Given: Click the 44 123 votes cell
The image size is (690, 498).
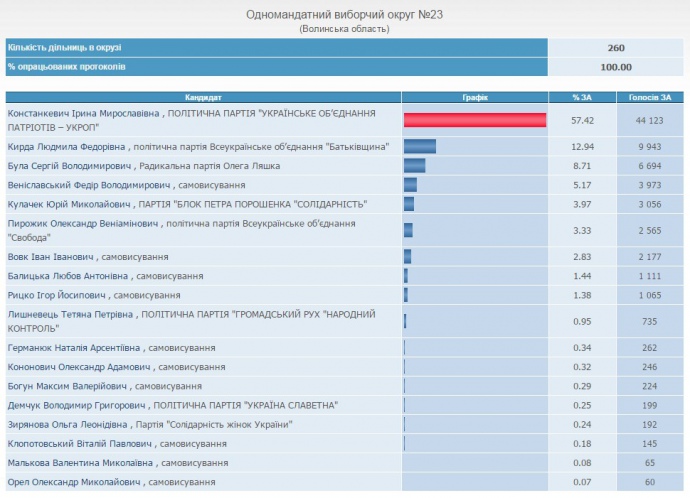Looking at the screenshot, I should 649,120.
